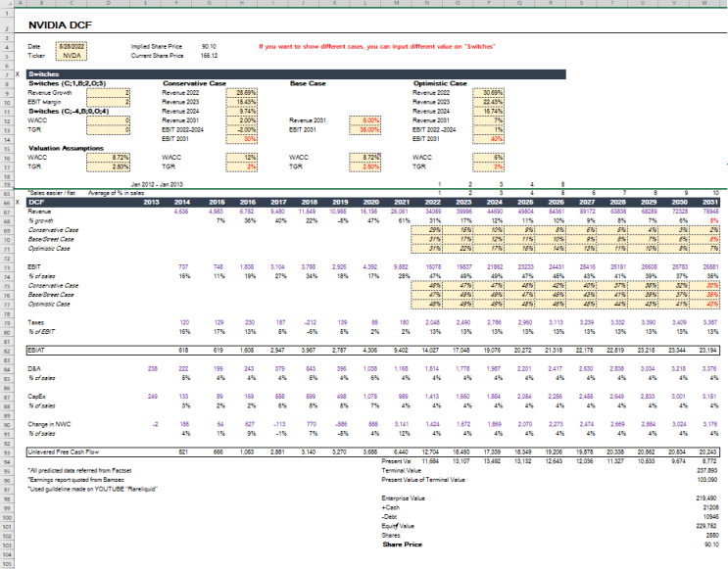Screen dimensions: 728x569
Task: Click the Ticker input cell NVDA
Action: 71,56
